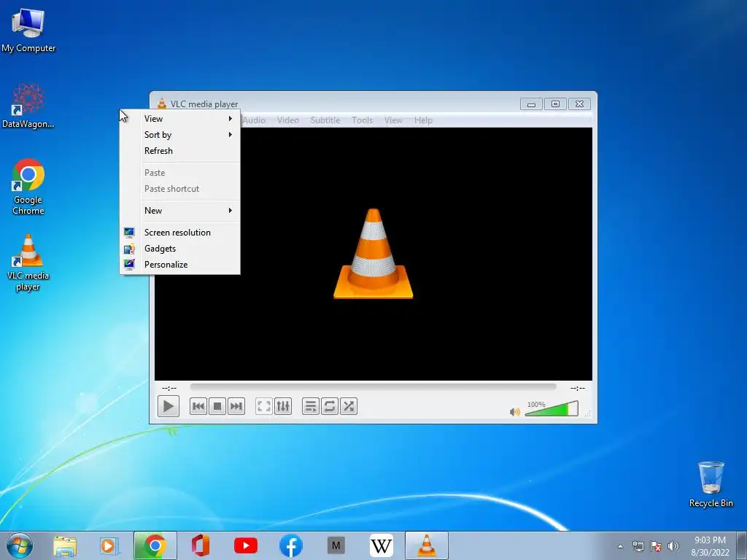Select DataWagon desktop shortcut
The width and height of the screenshot is (747, 560).
pyautogui.click(x=28, y=106)
